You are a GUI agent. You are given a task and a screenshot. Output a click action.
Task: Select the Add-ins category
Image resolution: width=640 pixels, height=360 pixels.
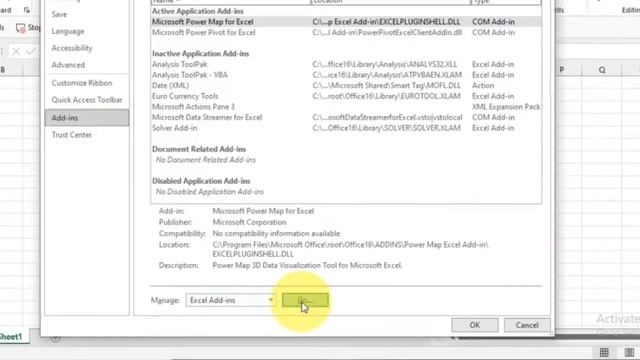pos(87,118)
